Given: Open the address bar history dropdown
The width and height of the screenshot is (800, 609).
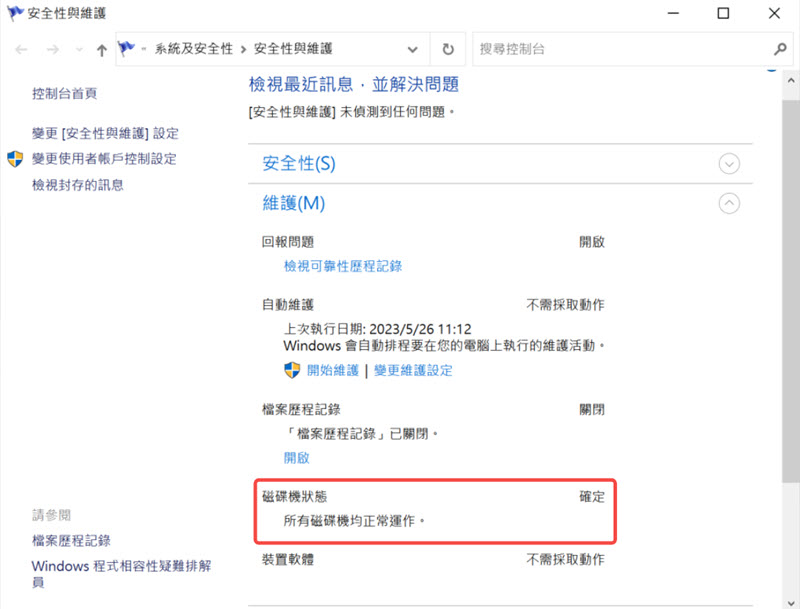Looking at the screenshot, I should point(412,49).
